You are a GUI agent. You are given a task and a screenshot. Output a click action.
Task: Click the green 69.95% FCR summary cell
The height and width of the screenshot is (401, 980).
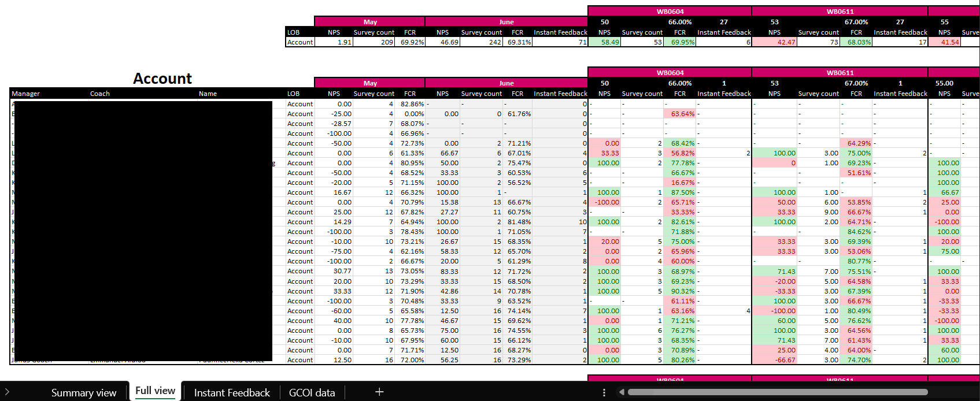coord(681,42)
